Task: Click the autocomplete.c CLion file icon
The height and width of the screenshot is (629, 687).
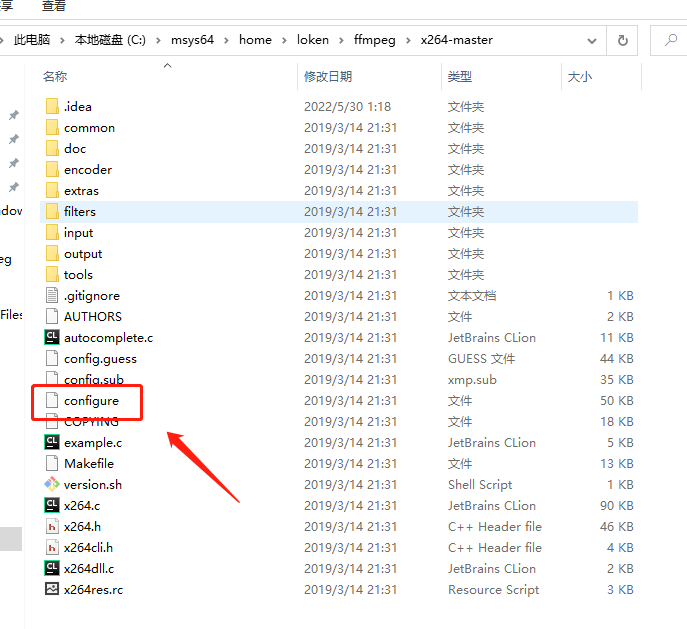Action: [x=52, y=338]
